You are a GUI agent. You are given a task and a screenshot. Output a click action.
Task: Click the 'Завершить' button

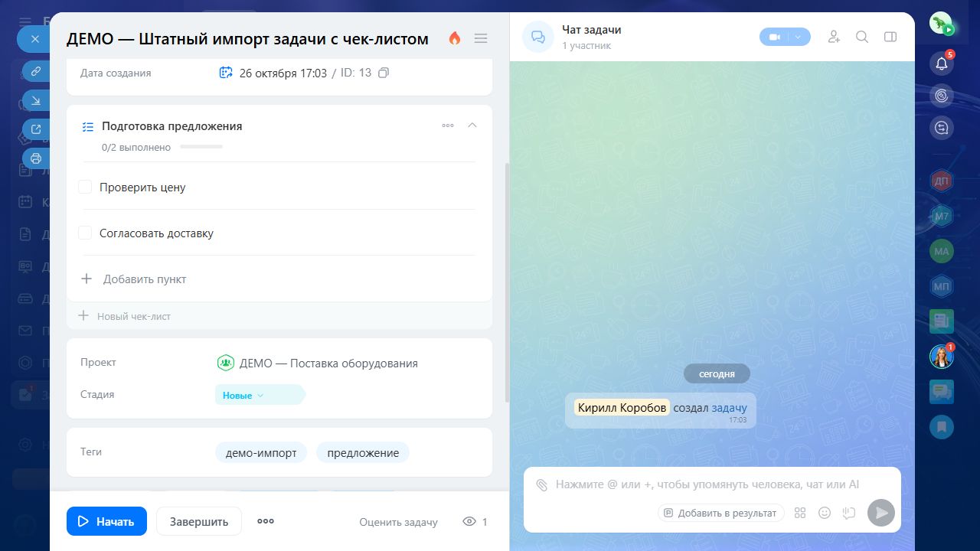tap(199, 521)
